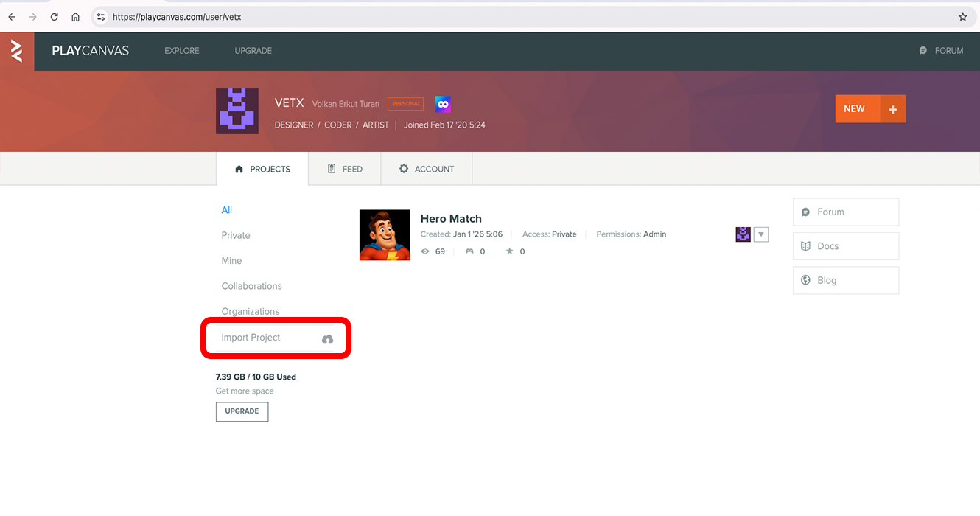Click the PLAYCANVAS wordmark
Image resolution: width=980 pixels, height=516 pixels.
click(x=91, y=51)
